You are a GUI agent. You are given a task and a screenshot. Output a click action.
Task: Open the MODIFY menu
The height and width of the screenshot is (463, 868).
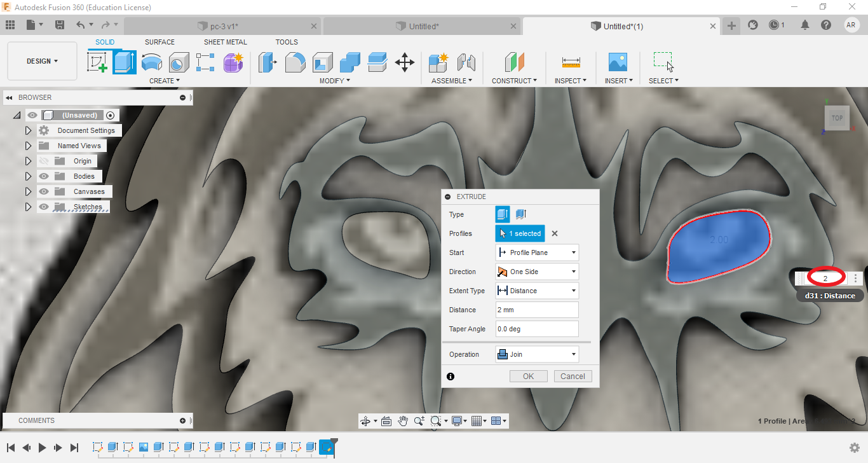tap(334, 81)
